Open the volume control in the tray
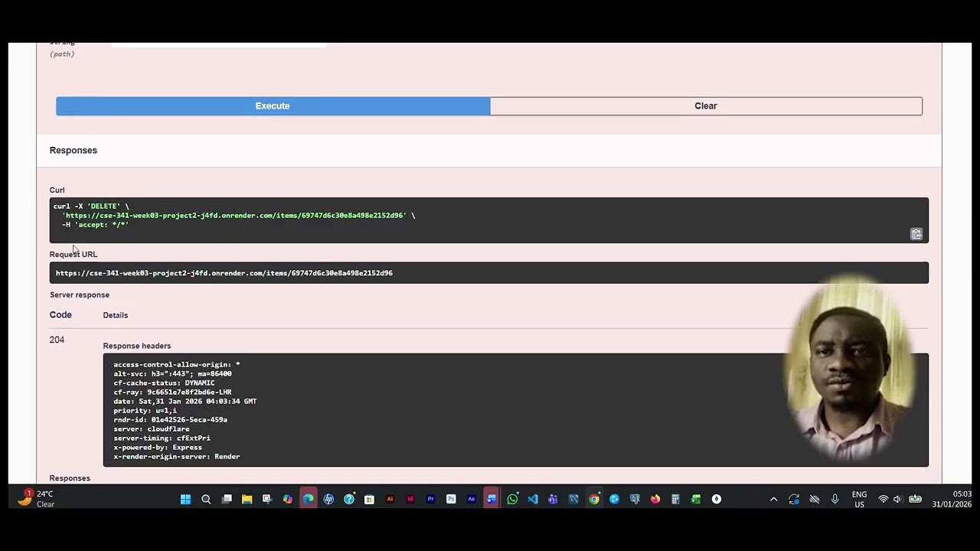 point(897,499)
